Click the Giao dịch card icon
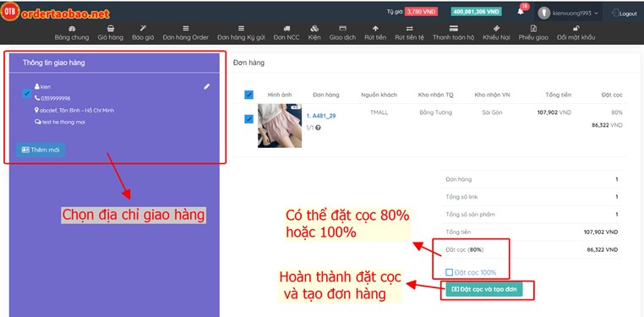Image resolution: width=644 pixels, height=317 pixels. click(x=342, y=29)
